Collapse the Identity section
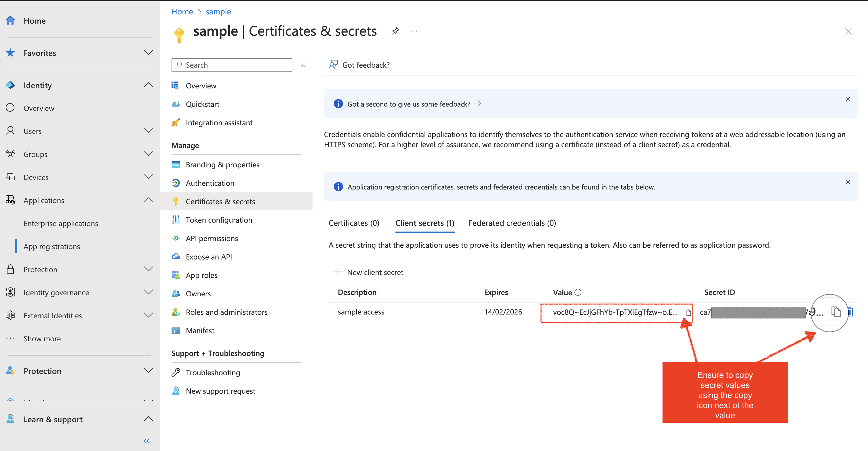The width and height of the screenshot is (868, 451). coord(148,85)
